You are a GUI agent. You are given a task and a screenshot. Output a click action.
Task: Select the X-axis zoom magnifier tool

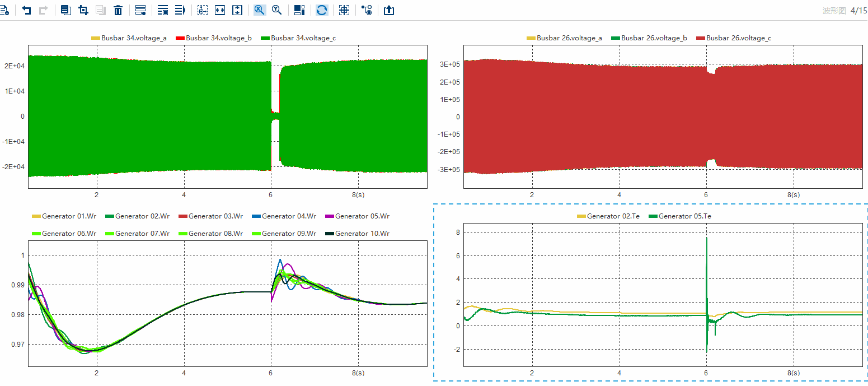(x=260, y=10)
